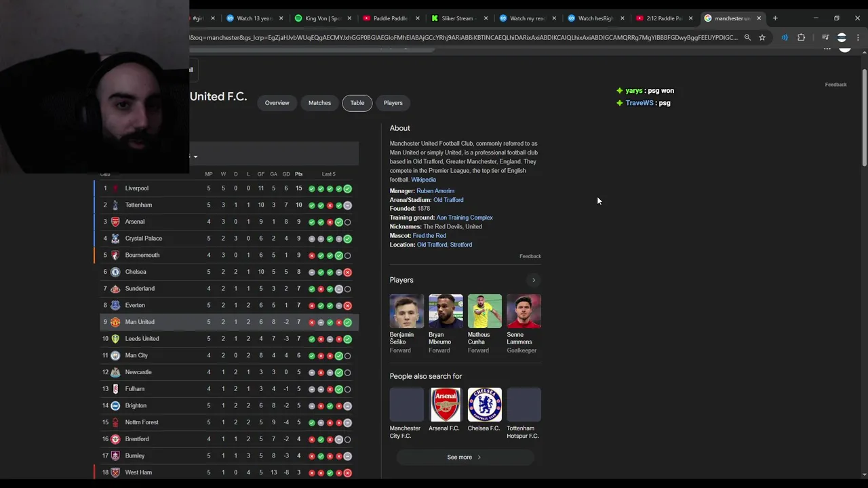Open Benjamin Šeško player thumbnail

tap(407, 311)
